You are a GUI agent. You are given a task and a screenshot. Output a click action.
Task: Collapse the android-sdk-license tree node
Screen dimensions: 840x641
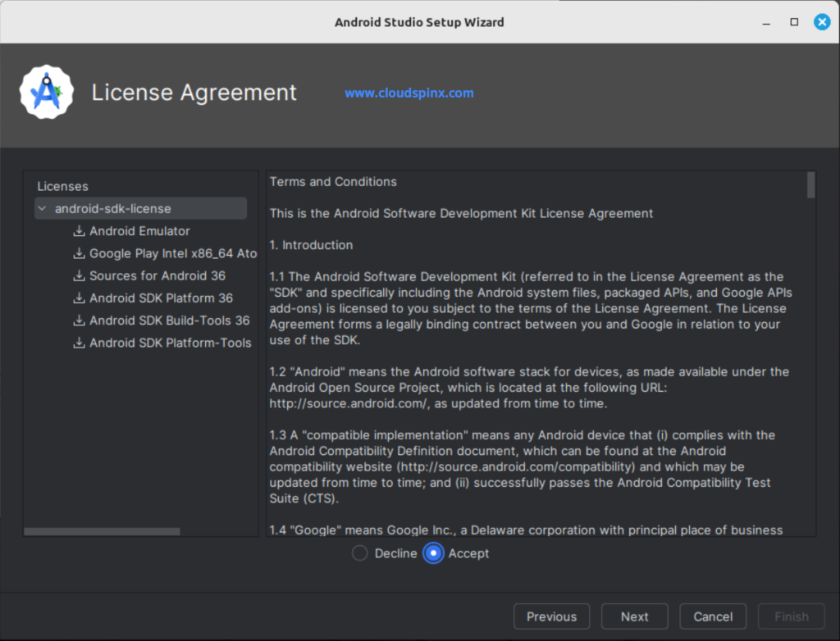click(41, 208)
